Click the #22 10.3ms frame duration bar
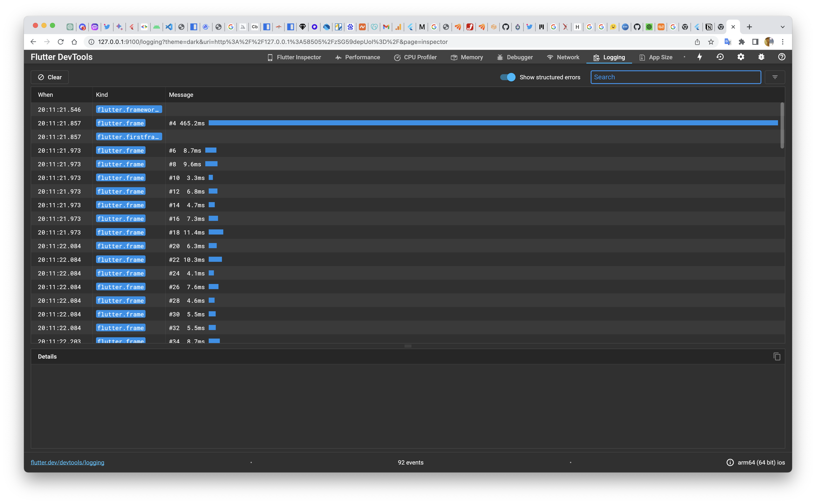Image resolution: width=816 pixels, height=504 pixels. 215,259
